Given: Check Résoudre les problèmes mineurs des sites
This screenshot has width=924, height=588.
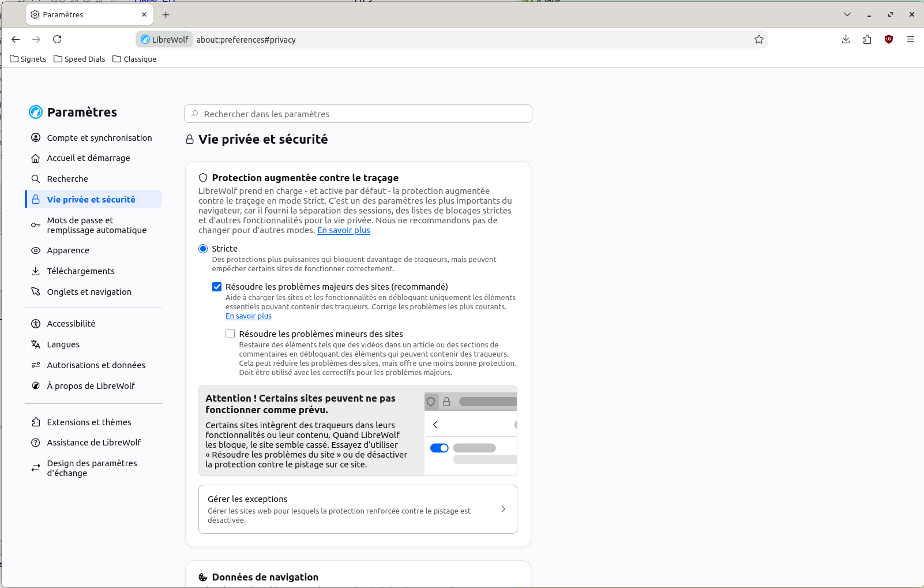Looking at the screenshot, I should tap(230, 334).
